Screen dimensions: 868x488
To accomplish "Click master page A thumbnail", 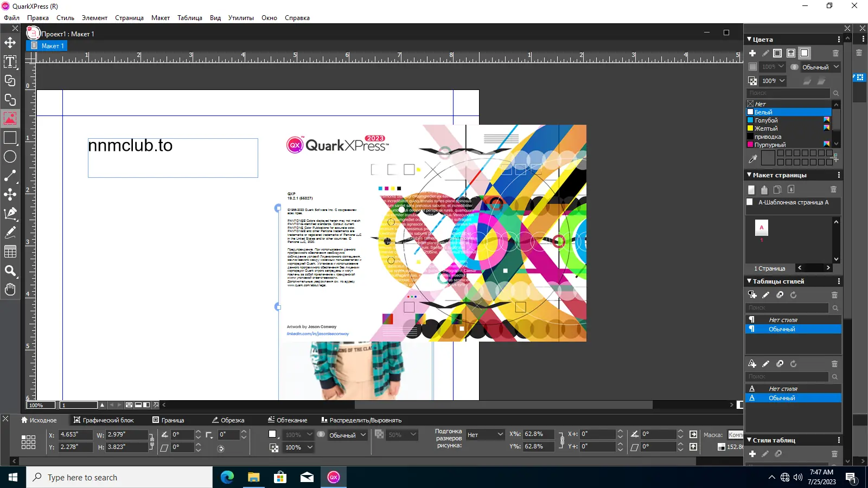I will coord(761,228).
